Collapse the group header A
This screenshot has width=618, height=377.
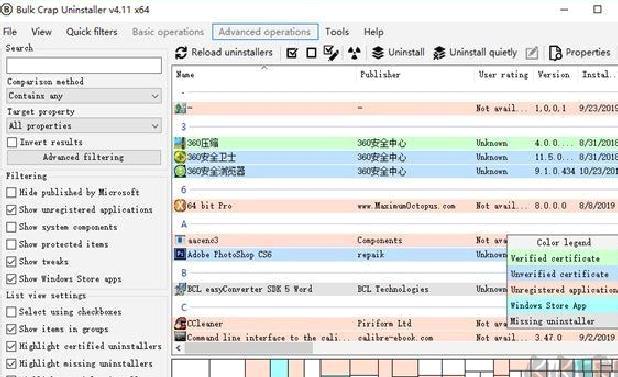pyautogui.click(x=184, y=225)
